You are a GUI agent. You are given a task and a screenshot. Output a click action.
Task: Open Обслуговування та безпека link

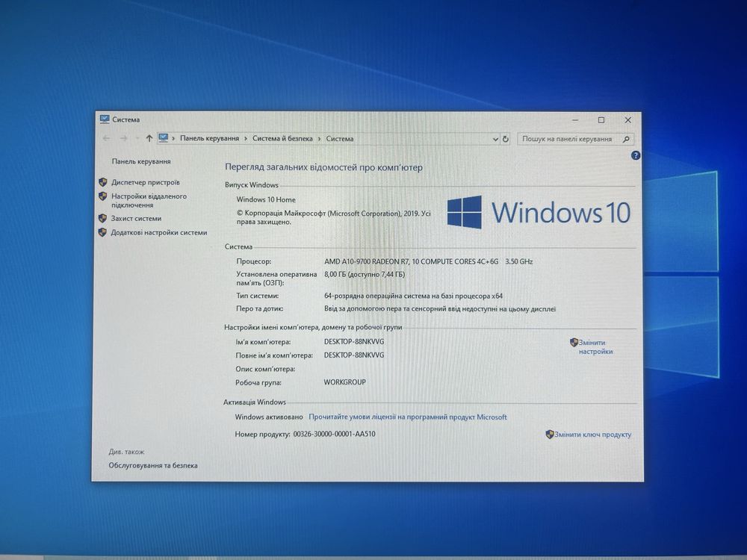[x=153, y=466]
